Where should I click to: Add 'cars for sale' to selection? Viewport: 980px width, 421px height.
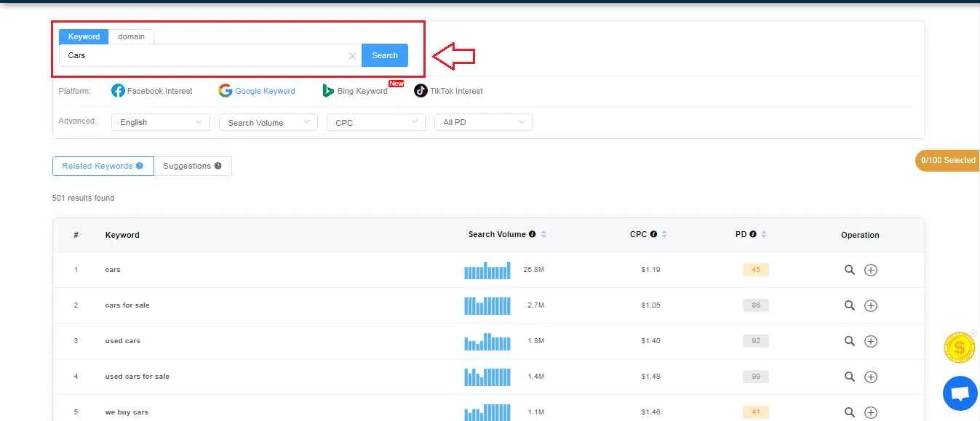[x=871, y=305]
